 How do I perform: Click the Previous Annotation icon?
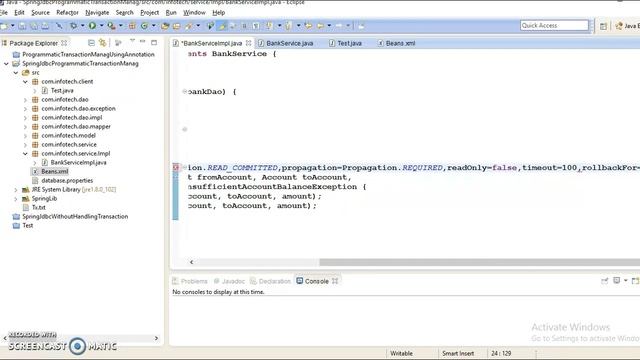click(289, 26)
